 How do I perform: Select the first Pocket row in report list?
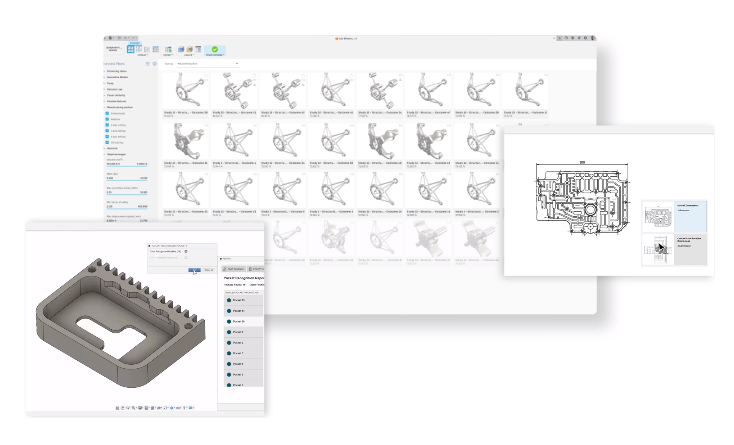tap(243, 300)
